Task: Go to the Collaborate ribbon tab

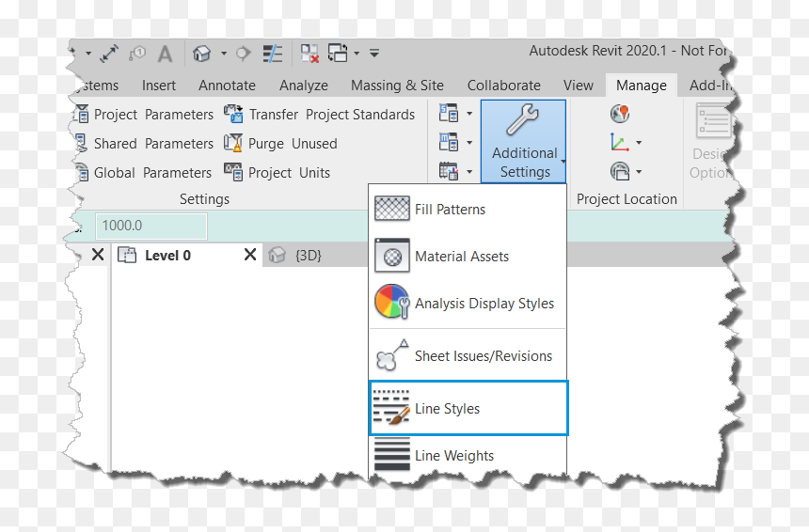Action: point(503,86)
